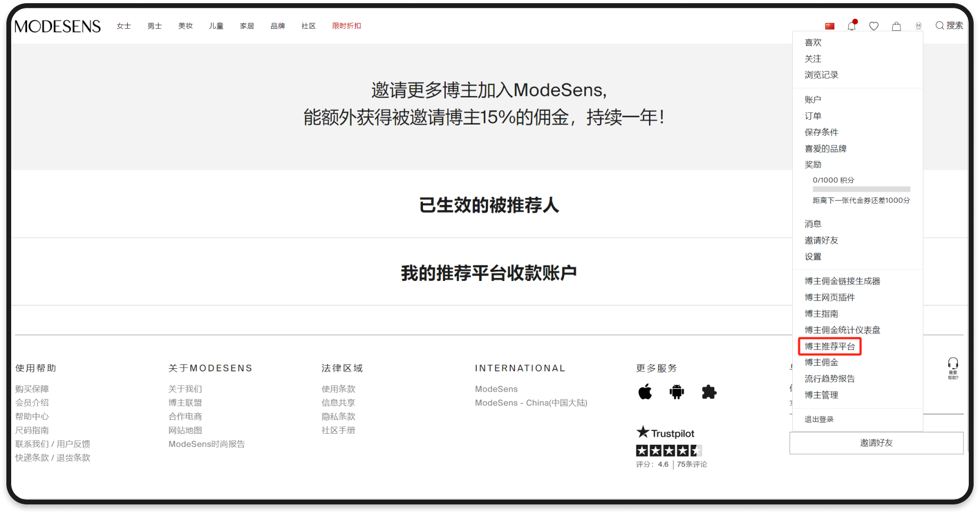Open the wishlist heart icon
The image size is (980, 514).
pyautogui.click(x=874, y=26)
